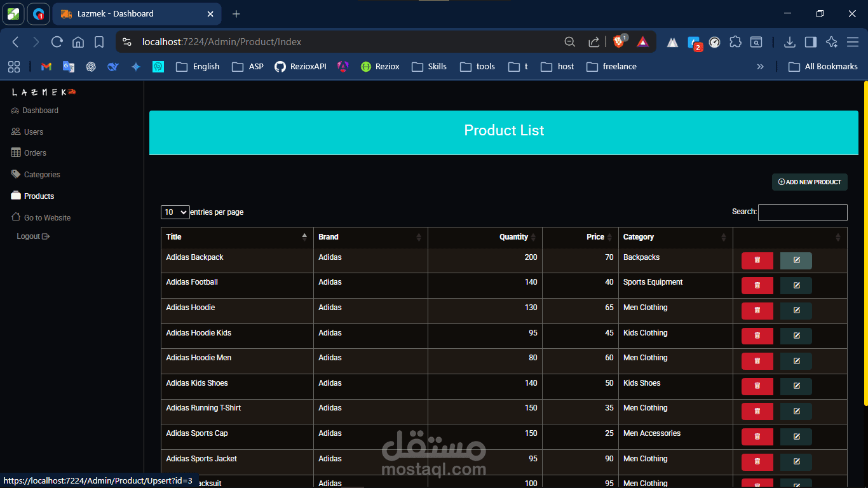The height and width of the screenshot is (488, 868).
Task: Edit the Adidas Hoodie Kids product
Action: 796,336
